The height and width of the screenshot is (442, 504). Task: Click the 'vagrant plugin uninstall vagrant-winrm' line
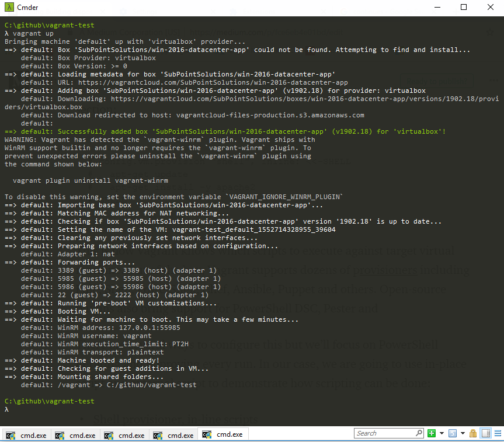91,180
